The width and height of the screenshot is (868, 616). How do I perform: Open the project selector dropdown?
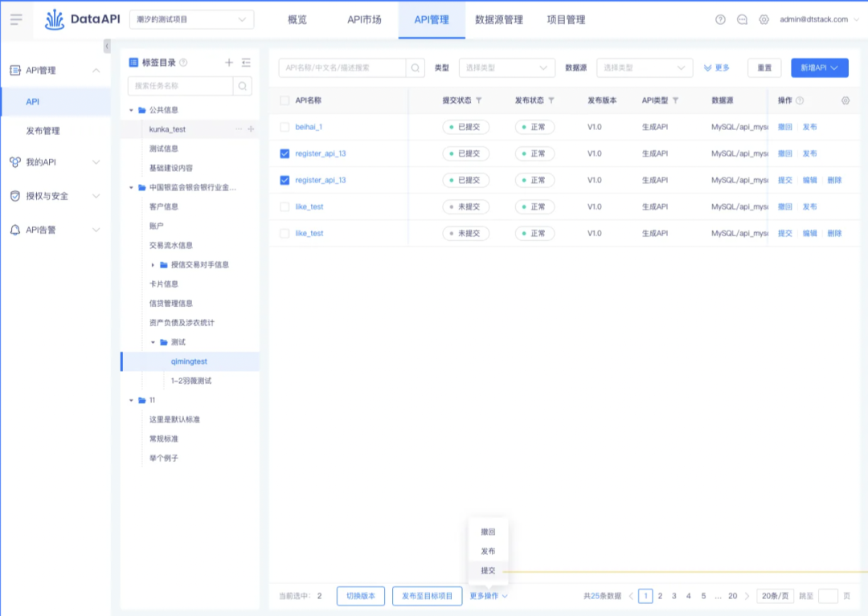coord(191,19)
